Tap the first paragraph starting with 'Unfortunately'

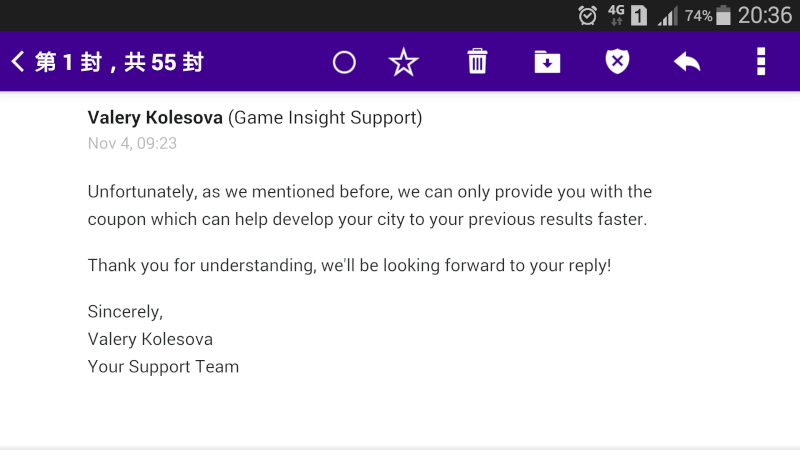pos(370,205)
